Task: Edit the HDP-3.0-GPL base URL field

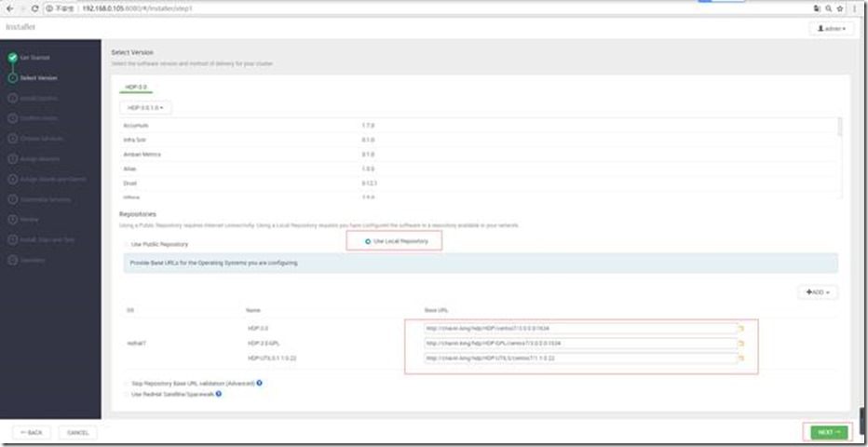Action: click(581, 343)
